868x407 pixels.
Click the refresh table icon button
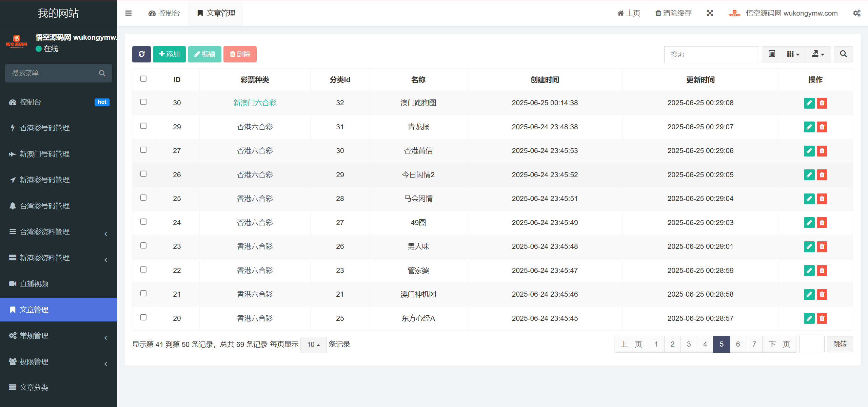[141, 54]
